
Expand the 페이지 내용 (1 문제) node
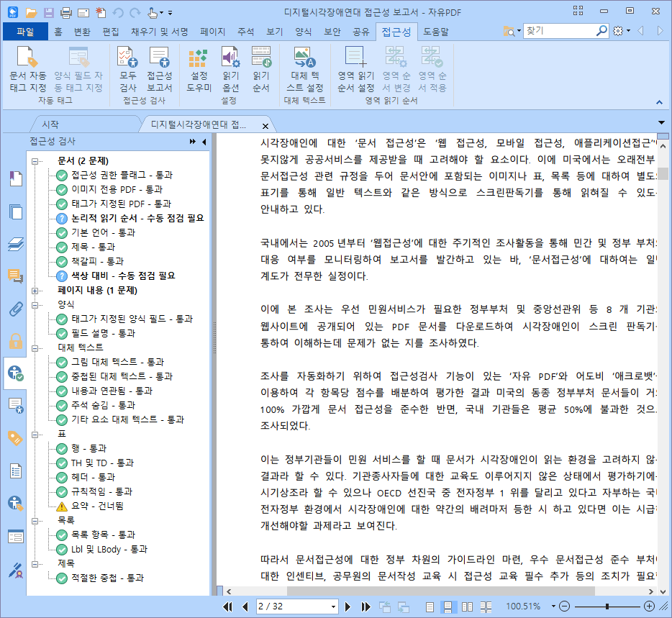pyautogui.click(x=35, y=291)
